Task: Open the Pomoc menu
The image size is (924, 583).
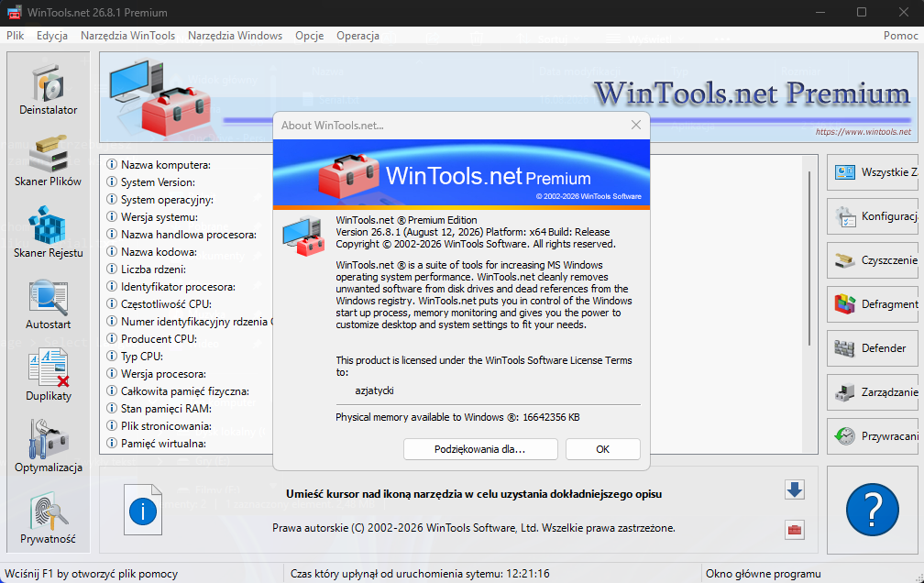Action: [x=900, y=36]
